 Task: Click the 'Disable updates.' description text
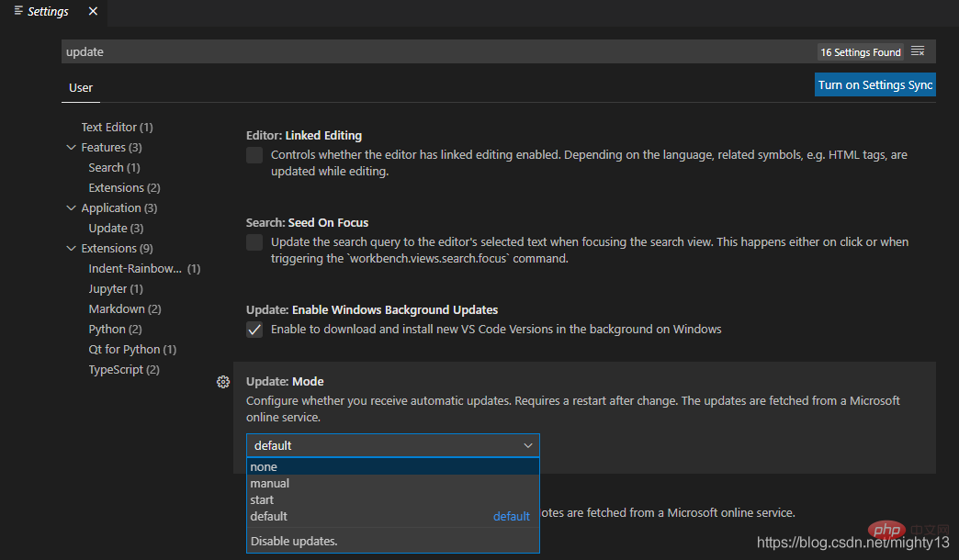[294, 541]
